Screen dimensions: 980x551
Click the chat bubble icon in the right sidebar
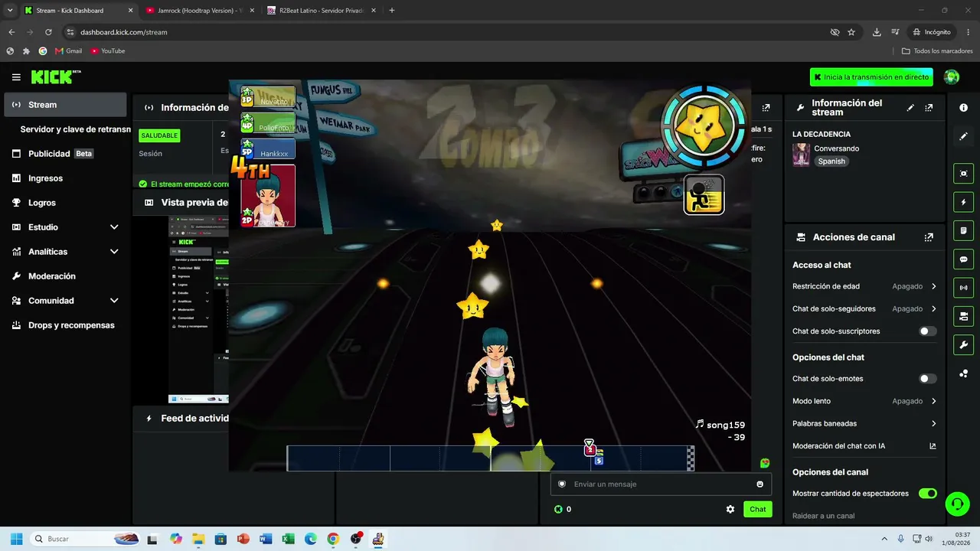[x=963, y=259]
